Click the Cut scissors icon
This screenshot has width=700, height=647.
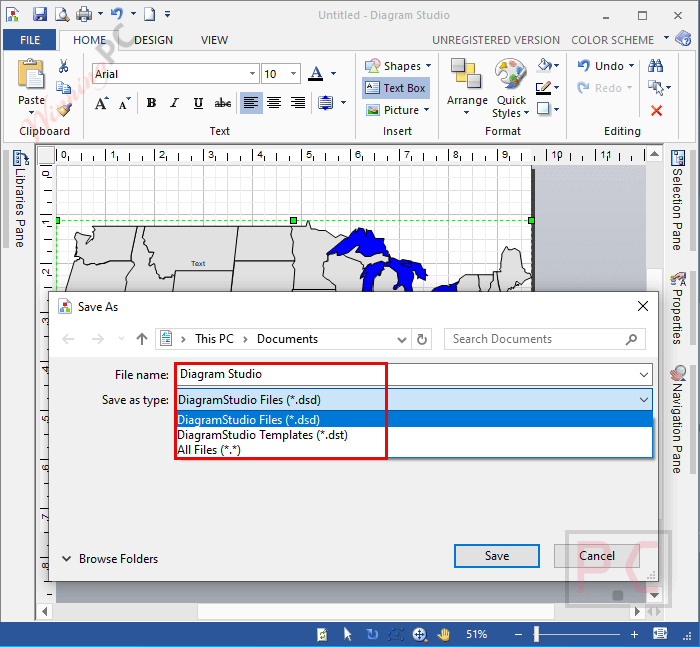(x=63, y=66)
